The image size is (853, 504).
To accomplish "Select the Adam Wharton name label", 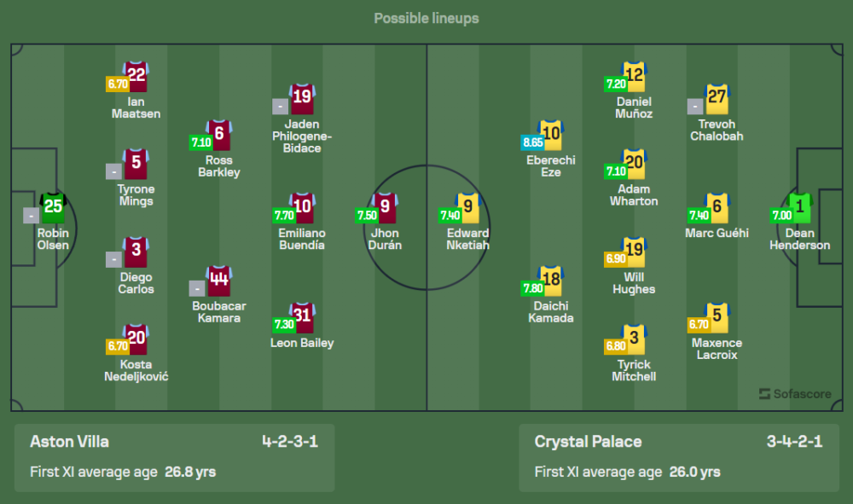I will coord(634,195).
